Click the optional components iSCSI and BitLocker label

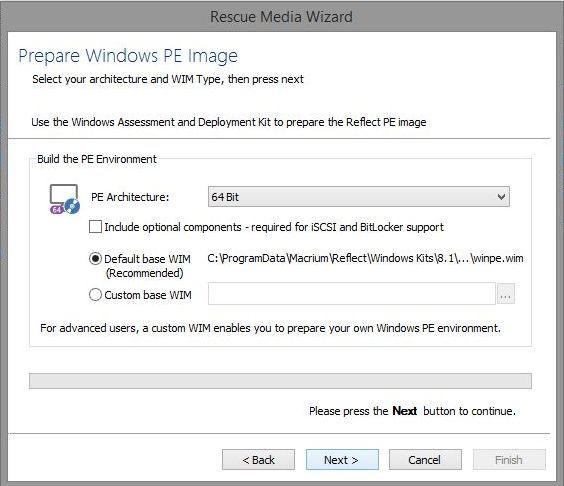274,227
